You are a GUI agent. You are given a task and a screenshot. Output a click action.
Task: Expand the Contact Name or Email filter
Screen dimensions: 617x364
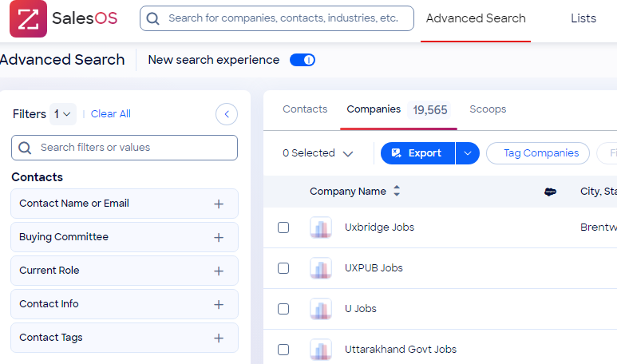click(x=219, y=204)
